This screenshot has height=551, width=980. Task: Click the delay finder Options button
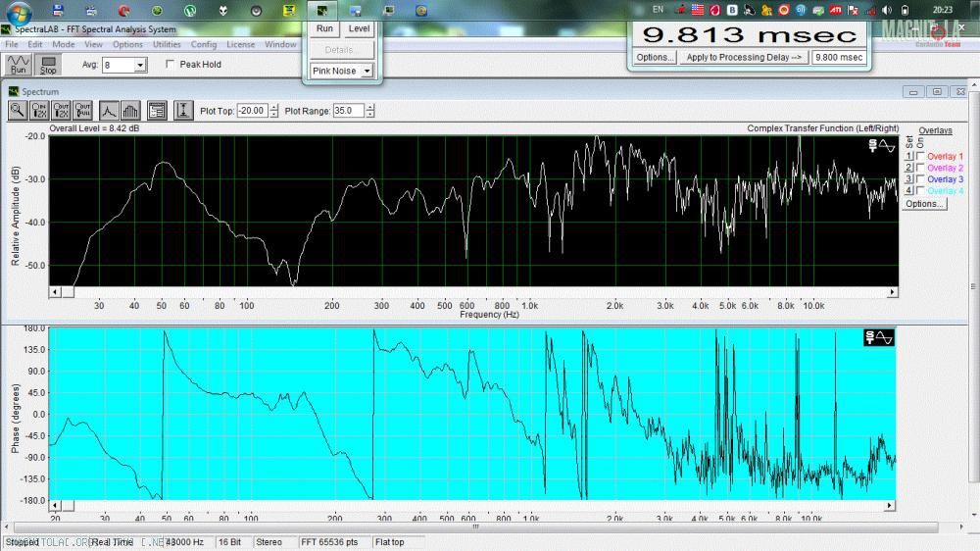pos(655,58)
